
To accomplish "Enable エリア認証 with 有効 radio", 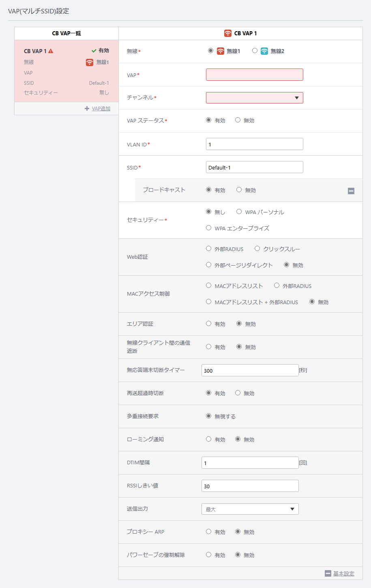I will coord(208,324).
